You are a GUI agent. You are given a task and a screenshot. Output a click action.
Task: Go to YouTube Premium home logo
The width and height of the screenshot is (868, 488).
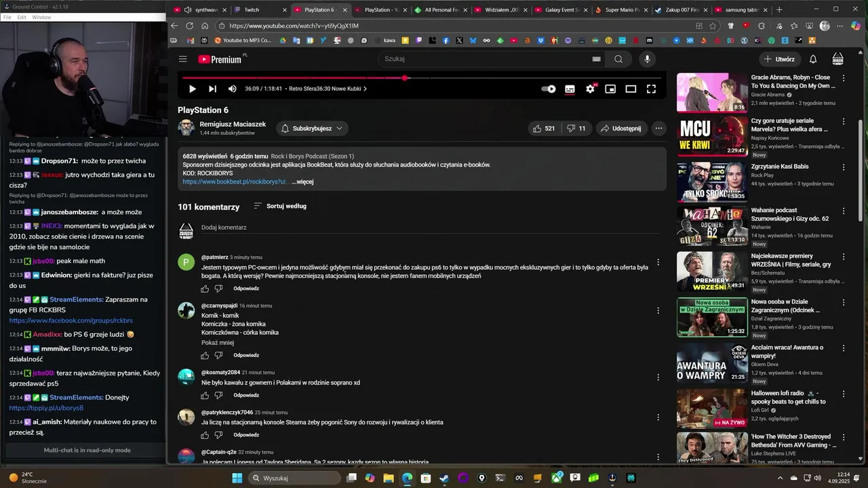pyautogui.click(x=220, y=59)
